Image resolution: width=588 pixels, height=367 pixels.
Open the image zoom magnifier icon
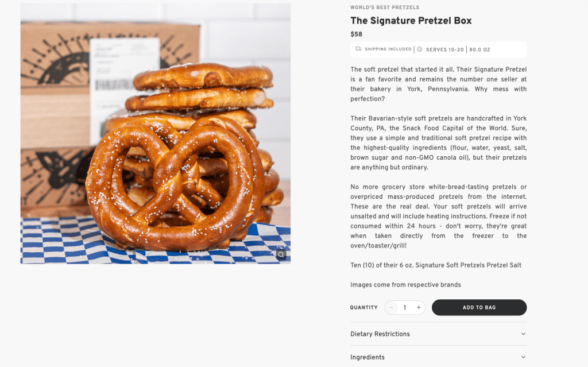click(x=281, y=254)
